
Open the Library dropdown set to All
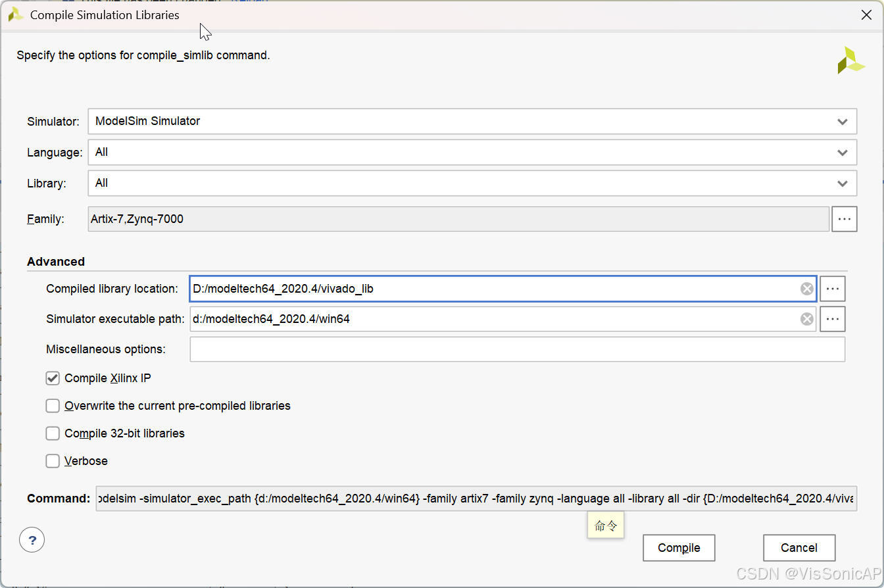tap(472, 183)
